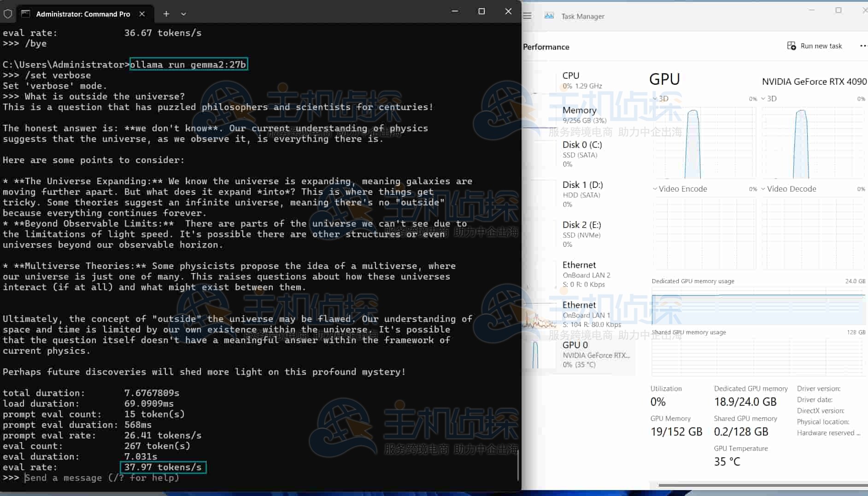Open the Video Decode chart dropdown
This screenshot has height=496, width=868.
point(763,189)
